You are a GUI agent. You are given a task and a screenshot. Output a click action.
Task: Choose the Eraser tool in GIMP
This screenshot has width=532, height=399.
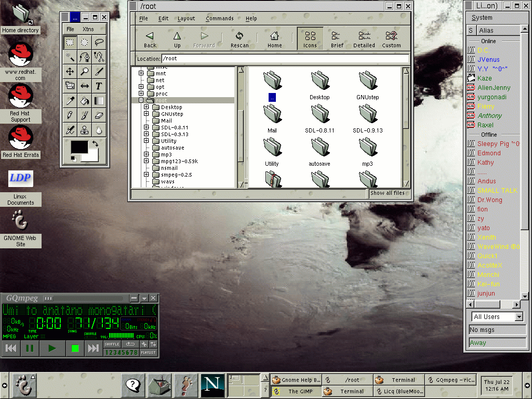click(99, 115)
